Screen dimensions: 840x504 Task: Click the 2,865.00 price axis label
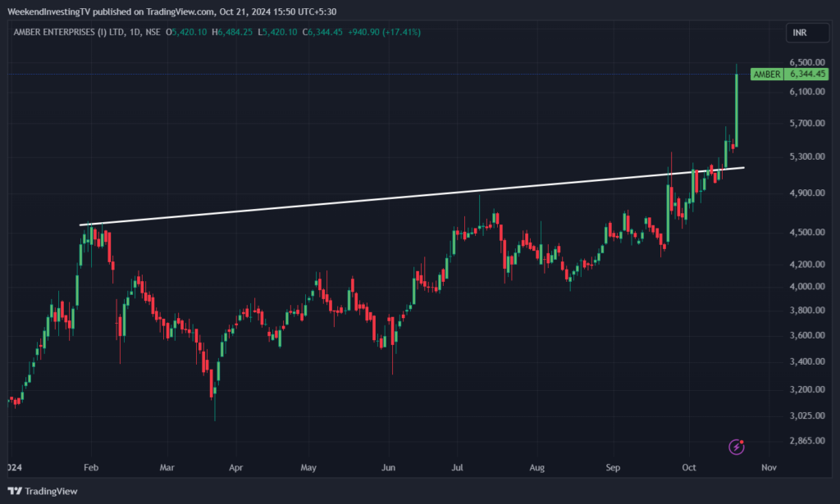[807, 441]
